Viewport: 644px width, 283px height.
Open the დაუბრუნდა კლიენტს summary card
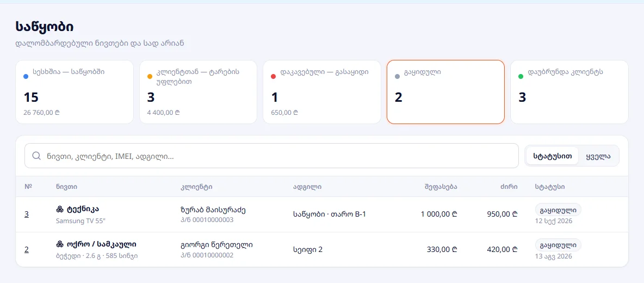(x=569, y=92)
